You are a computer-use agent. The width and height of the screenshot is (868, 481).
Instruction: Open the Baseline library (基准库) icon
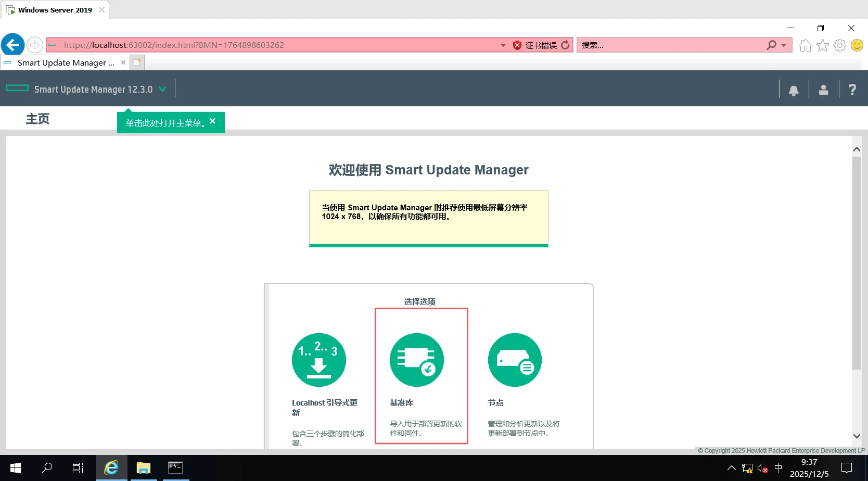pos(416,360)
